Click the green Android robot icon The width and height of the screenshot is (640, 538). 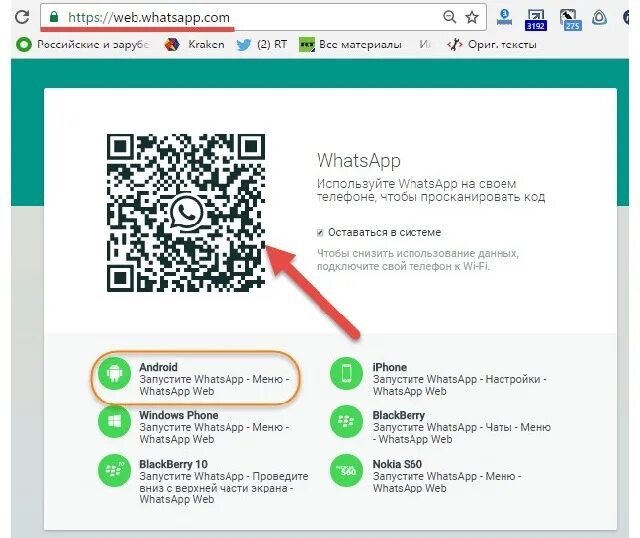pos(115,373)
